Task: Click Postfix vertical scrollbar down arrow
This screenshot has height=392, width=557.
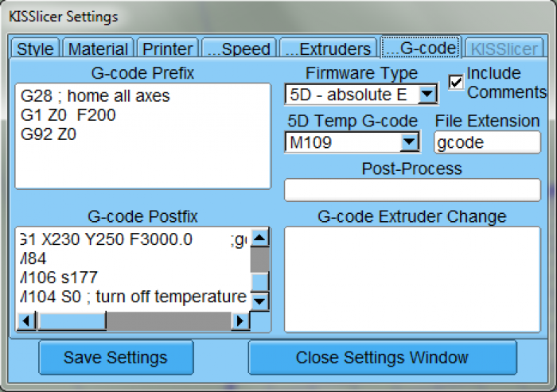Action: pos(259,301)
